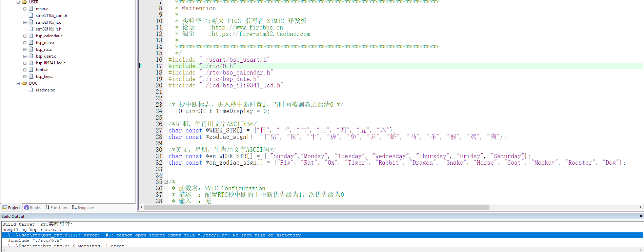
Task: Click the stm32f10x_it.c file icon
Action: [31, 22]
